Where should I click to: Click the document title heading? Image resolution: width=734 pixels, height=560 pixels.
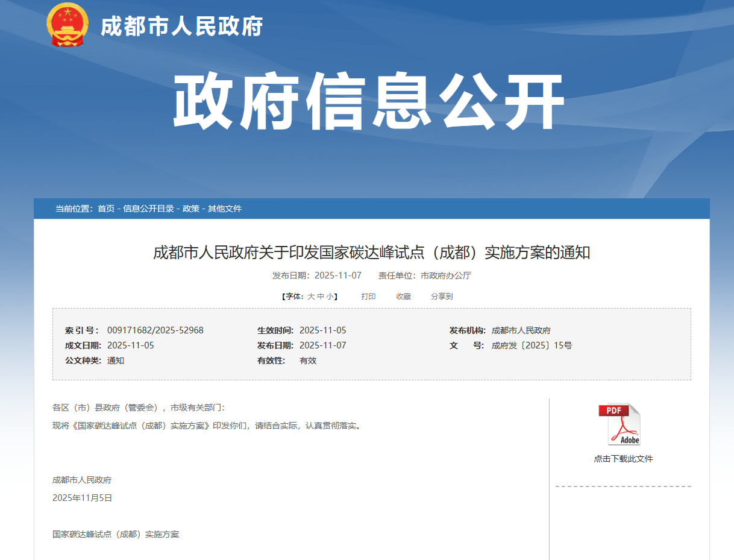pos(371,253)
